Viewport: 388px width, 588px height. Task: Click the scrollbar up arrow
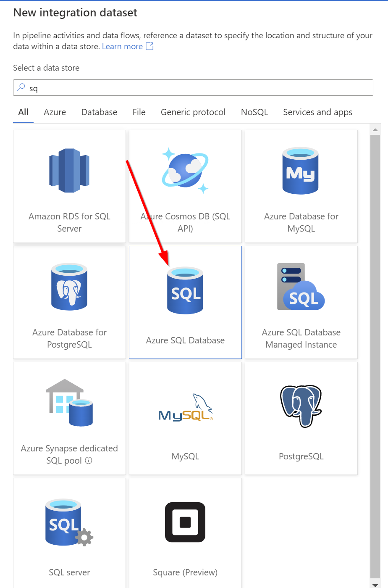pyautogui.click(x=375, y=130)
